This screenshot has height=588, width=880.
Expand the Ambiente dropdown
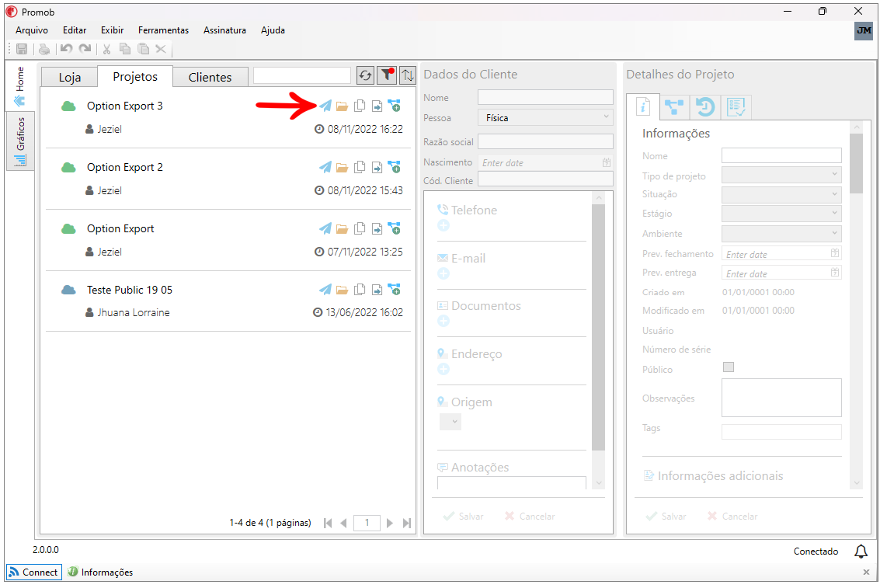[x=781, y=233]
